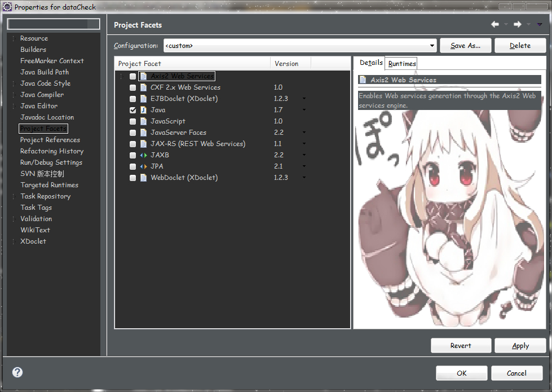This screenshot has height=392, width=552.
Task: Click the help question mark icon
Action: click(x=17, y=372)
